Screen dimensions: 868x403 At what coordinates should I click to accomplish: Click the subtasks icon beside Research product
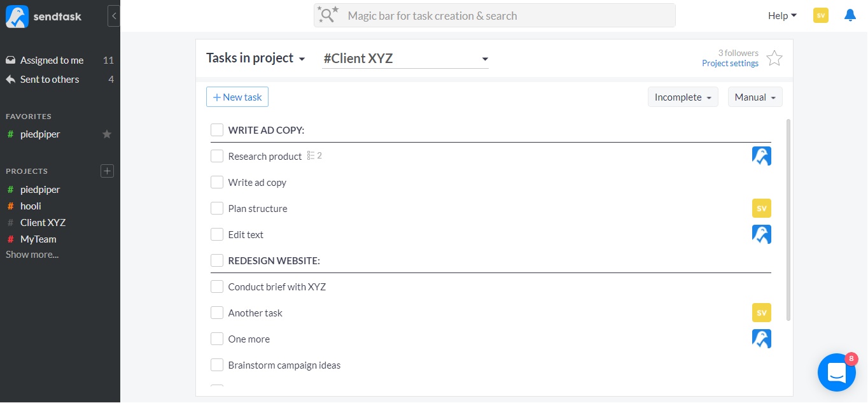311,156
